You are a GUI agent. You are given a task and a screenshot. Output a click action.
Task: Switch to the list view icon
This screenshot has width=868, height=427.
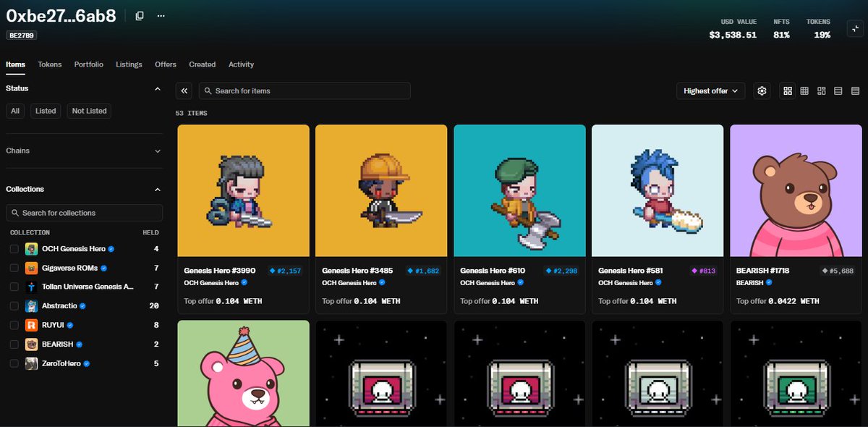click(x=838, y=90)
